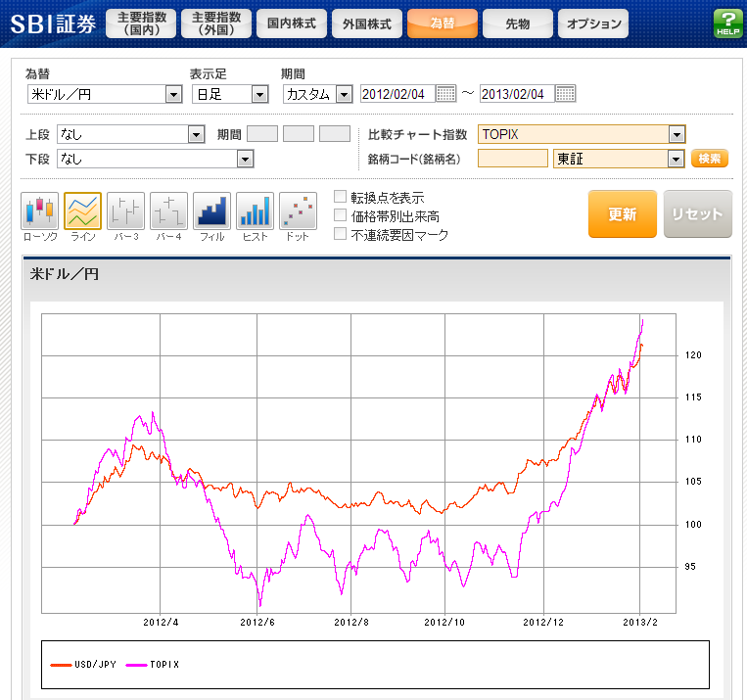Screen dimensions: 747x700
Task: Switch to 為替 tab
Action: tap(443, 23)
